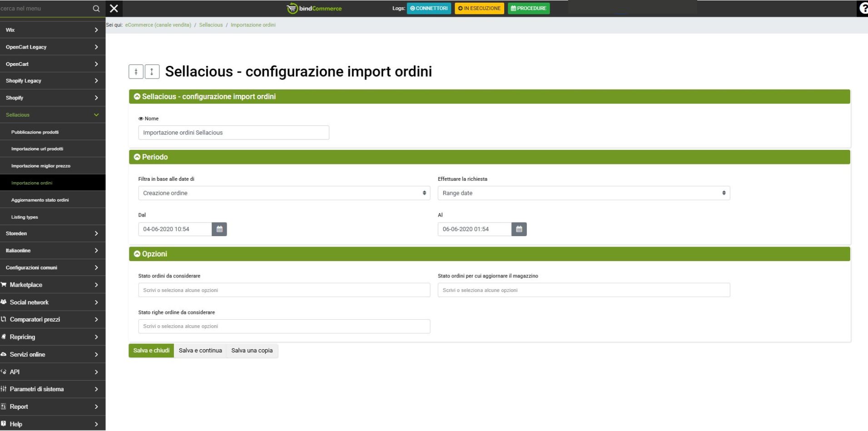Open the 'In esecuzione' logs button
868x431 pixels.
pyautogui.click(x=479, y=9)
